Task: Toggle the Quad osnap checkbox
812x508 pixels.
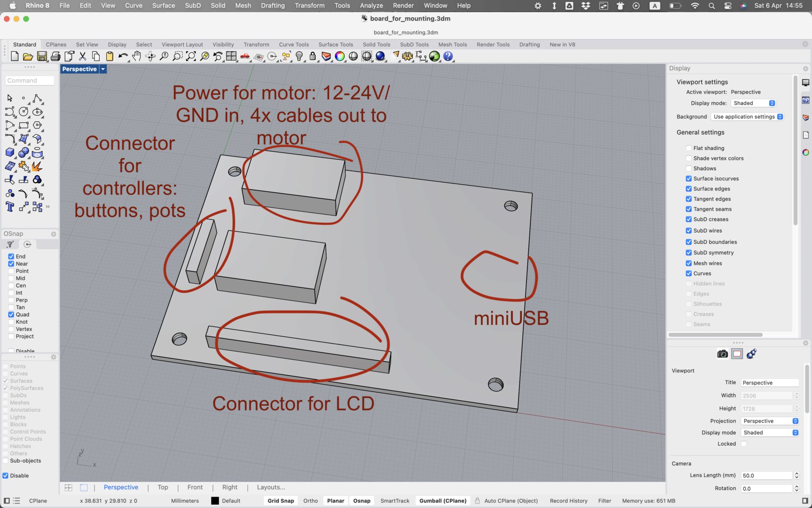Action: pos(11,315)
